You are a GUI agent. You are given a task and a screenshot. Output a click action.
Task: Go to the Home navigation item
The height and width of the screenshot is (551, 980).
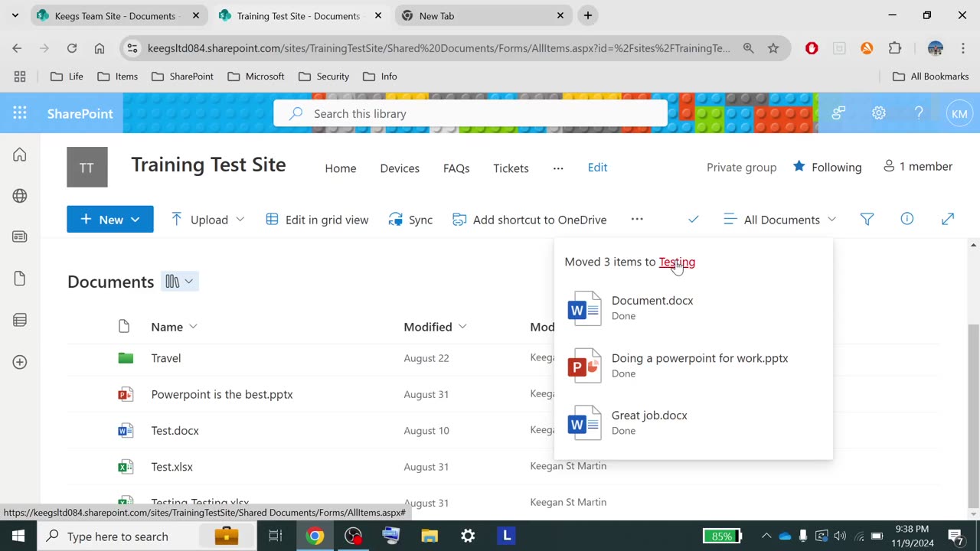(341, 168)
